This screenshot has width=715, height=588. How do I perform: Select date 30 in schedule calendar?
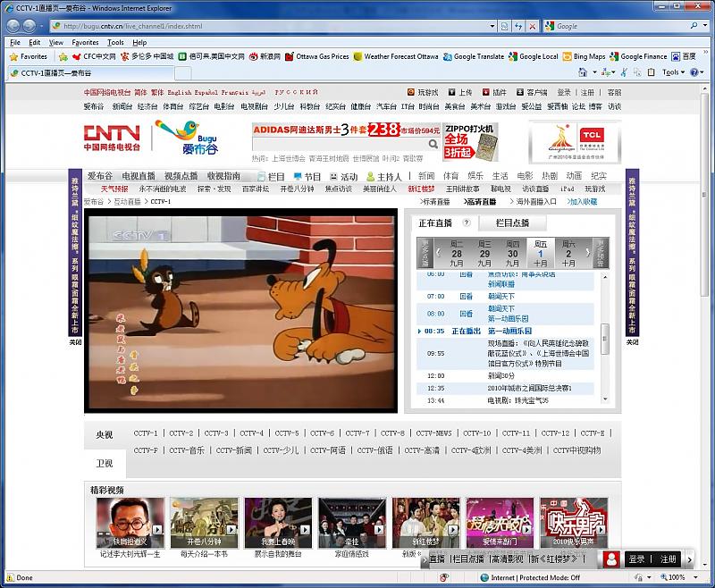512,253
